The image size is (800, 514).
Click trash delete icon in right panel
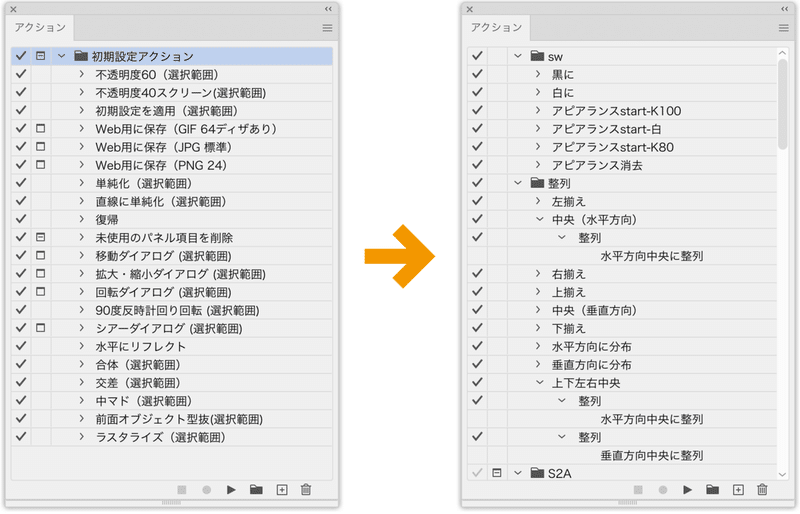click(x=762, y=490)
